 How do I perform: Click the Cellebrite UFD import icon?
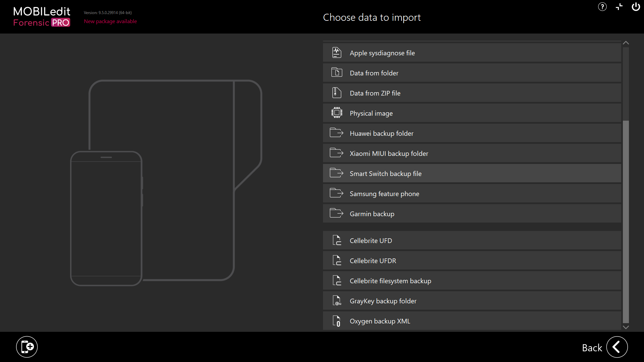pyautogui.click(x=337, y=240)
